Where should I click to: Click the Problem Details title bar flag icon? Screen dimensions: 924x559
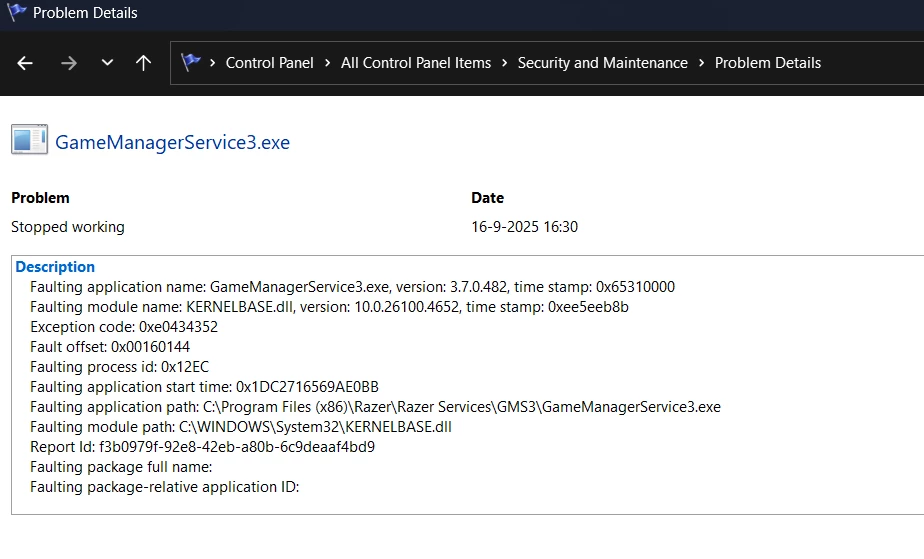(16, 11)
